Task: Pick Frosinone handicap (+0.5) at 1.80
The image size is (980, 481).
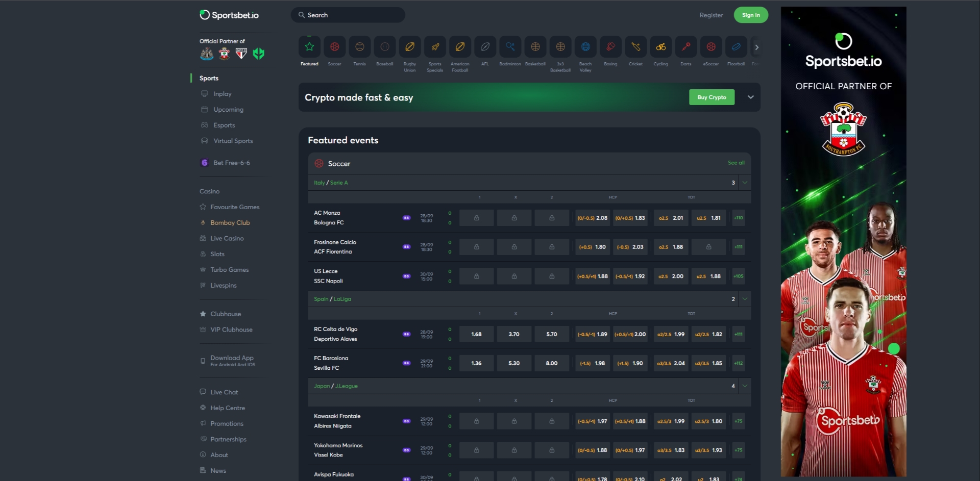Action: 593,247
